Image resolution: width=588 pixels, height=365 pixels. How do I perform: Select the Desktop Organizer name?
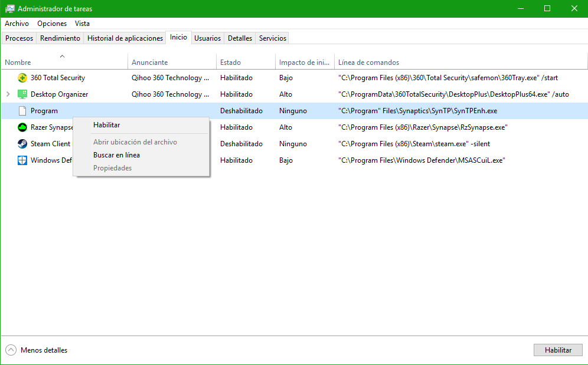(x=59, y=94)
